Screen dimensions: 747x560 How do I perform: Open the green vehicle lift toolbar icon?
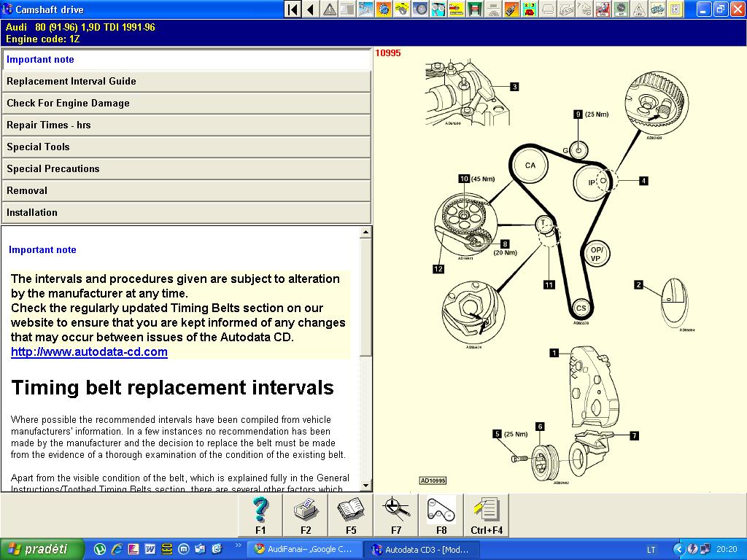[x=474, y=9]
